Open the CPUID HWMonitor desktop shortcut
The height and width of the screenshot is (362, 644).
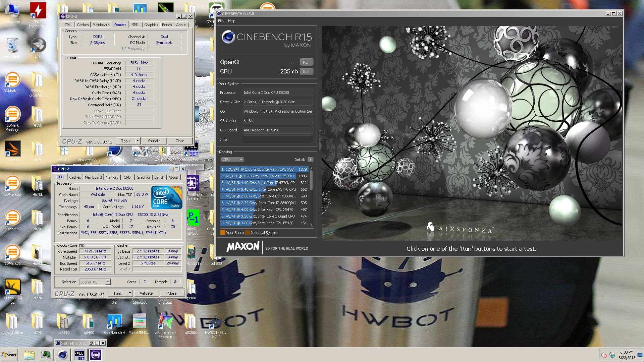[38, 15]
